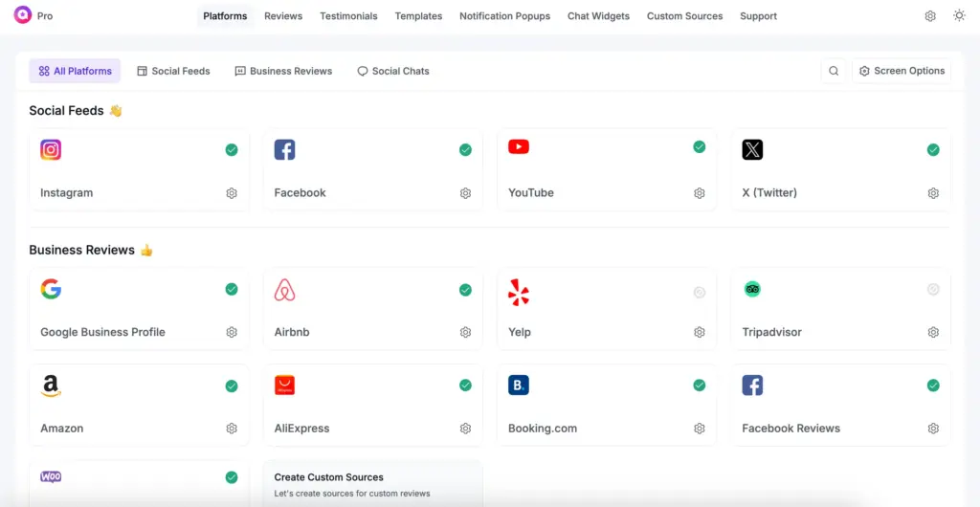The width and height of the screenshot is (980, 507).
Task: Click the Booking.com card label
Action: [x=543, y=429]
